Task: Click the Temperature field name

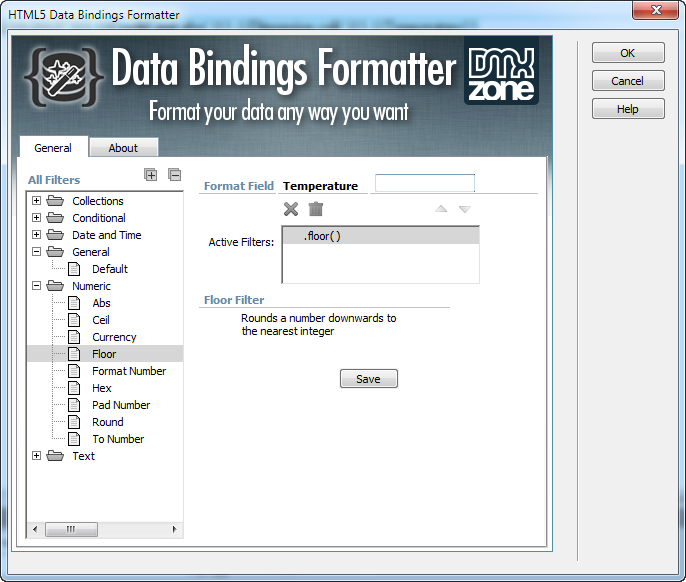Action: tap(320, 186)
